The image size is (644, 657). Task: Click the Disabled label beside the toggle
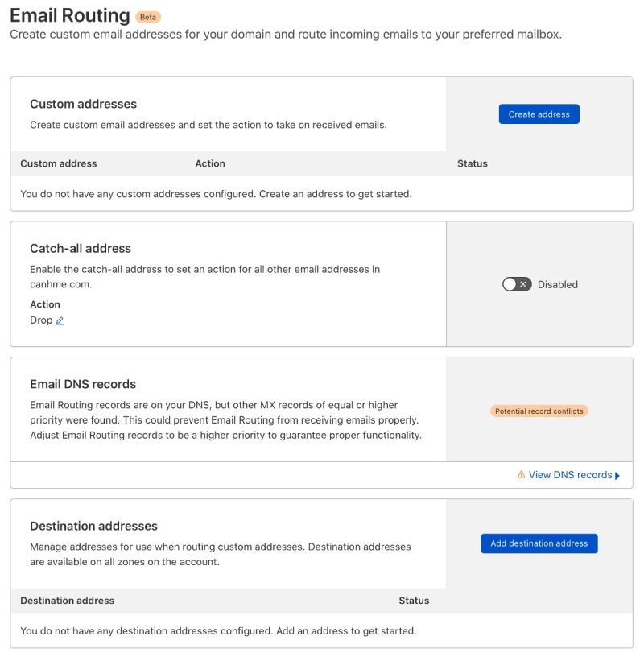559,284
